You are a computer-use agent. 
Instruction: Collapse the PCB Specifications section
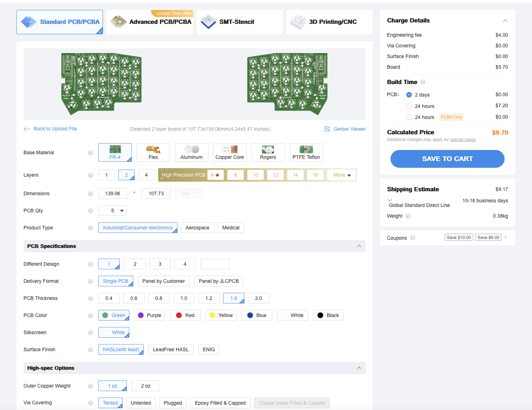click(x=359, y=246)
